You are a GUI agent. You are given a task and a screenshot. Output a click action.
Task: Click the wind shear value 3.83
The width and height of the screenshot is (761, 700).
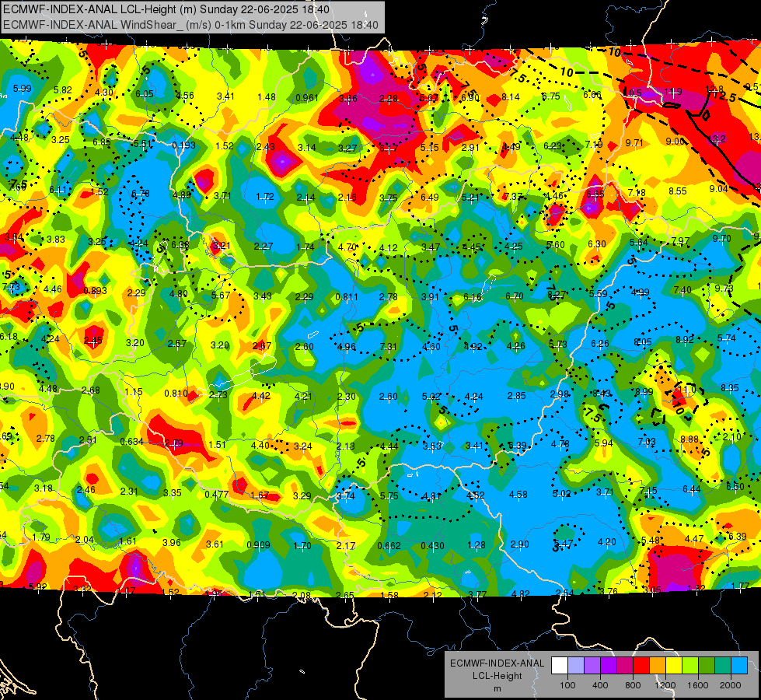click(56, 240)
